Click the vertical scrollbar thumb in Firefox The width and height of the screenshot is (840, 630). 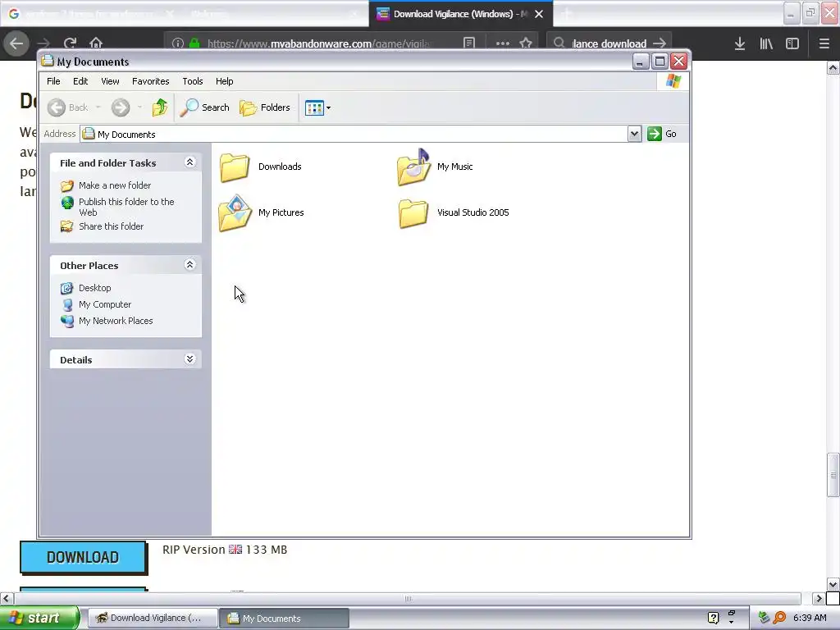pos(833,475)
